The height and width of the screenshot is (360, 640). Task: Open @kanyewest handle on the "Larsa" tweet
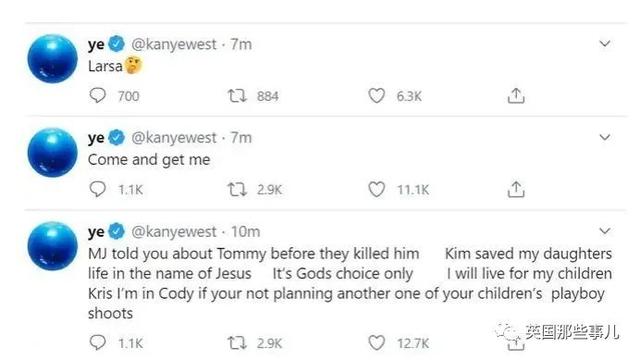[x=173, y=44]
